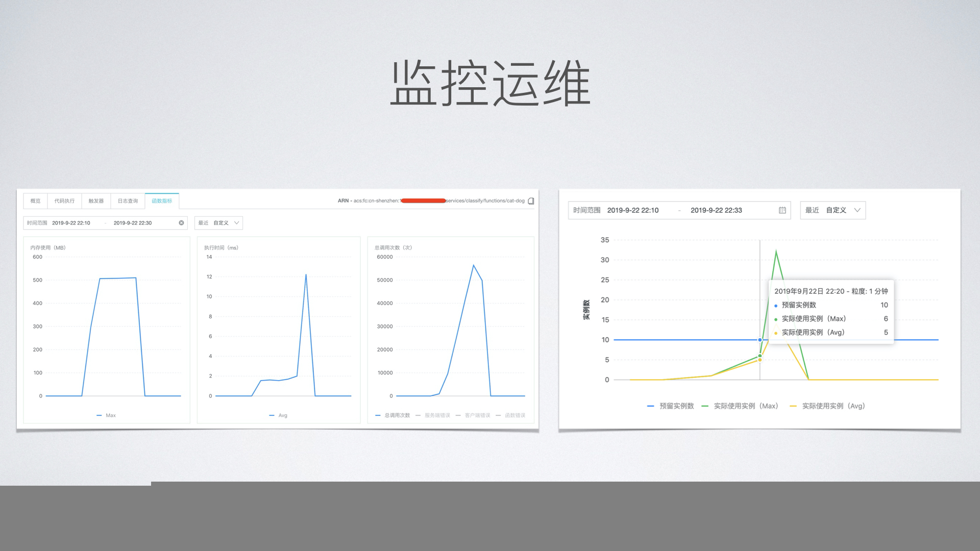The height and width of the screenshot is (551, 980).
Task: Open the 概览 tab
Action: pos(35,201)
